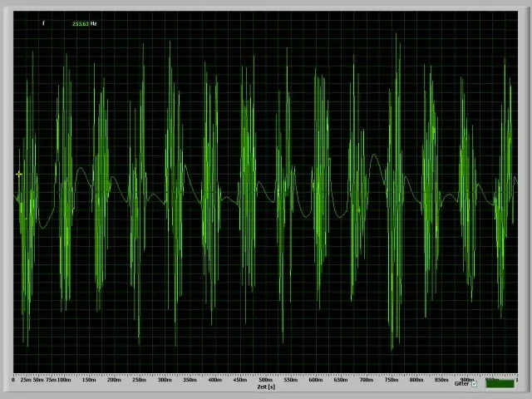Click the Gitter label text

pos(461,384)
